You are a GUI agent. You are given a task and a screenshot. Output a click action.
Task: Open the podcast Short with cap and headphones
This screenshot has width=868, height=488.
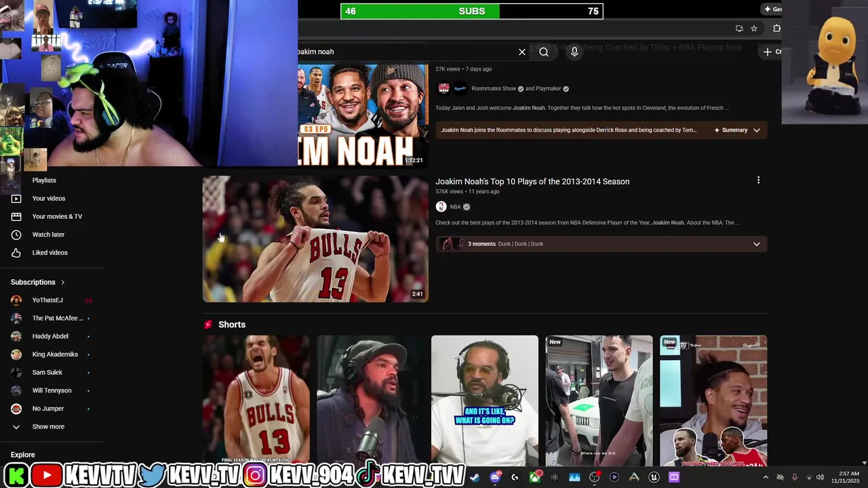pyautogui.click(x=370, y=400)
